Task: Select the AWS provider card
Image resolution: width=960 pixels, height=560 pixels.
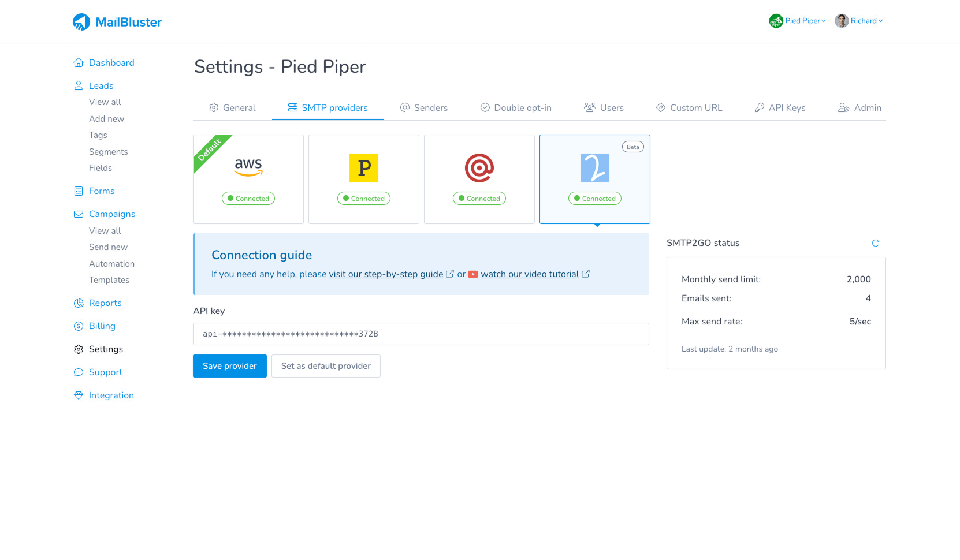Action: [x=248, y=179]
